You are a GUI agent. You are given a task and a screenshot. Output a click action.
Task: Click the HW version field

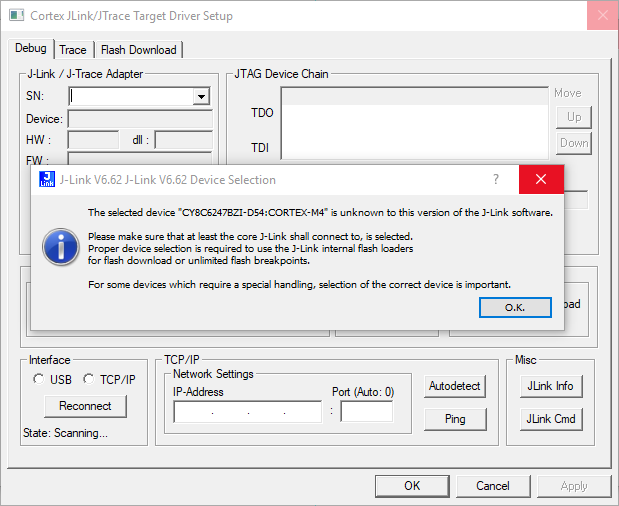93,140
